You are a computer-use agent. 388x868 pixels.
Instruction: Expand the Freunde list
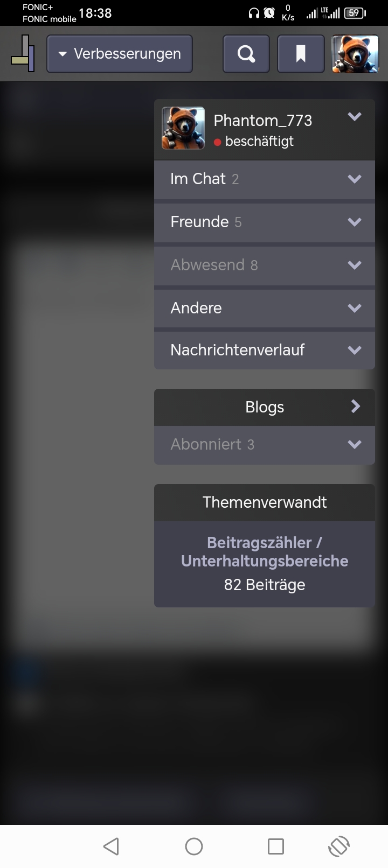[x=265, y=222]
